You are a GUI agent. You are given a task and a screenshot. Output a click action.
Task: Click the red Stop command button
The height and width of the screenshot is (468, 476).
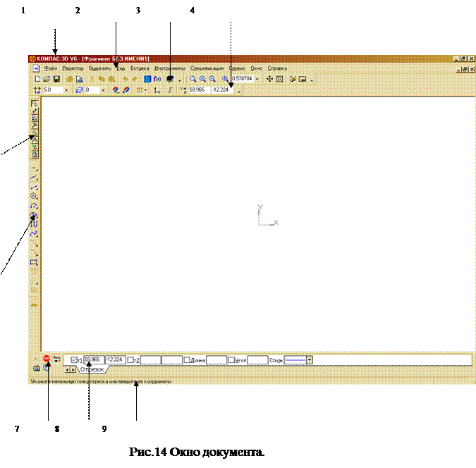coord(46,358)
